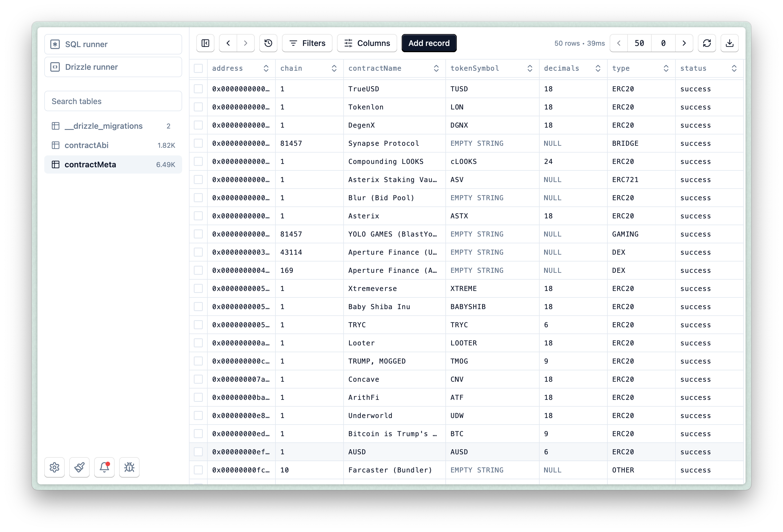The image size is (783, 532).
Task: Go to the previous page of rows
Action: [618, 43]
